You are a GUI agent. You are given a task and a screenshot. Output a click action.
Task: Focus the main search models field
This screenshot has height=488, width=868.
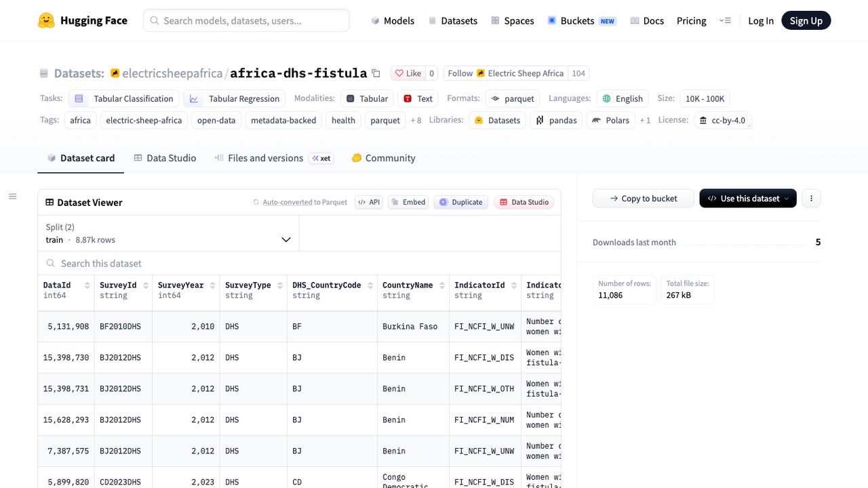[246, 20]
